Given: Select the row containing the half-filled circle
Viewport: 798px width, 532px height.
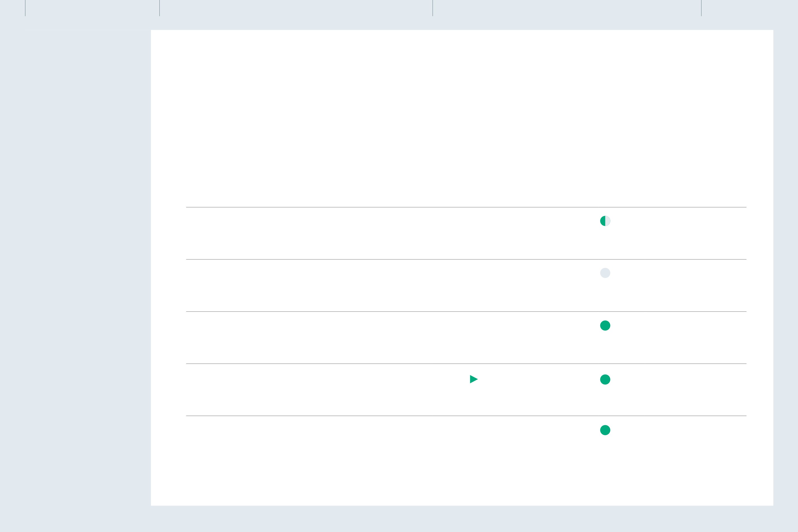Looking at the screenshot, I should [466, 233].
